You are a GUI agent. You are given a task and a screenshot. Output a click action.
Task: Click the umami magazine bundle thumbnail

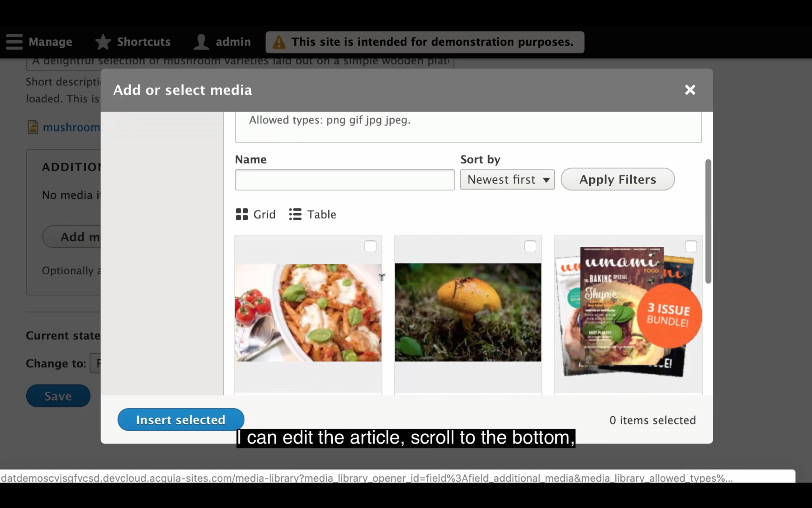click(628, 312)
